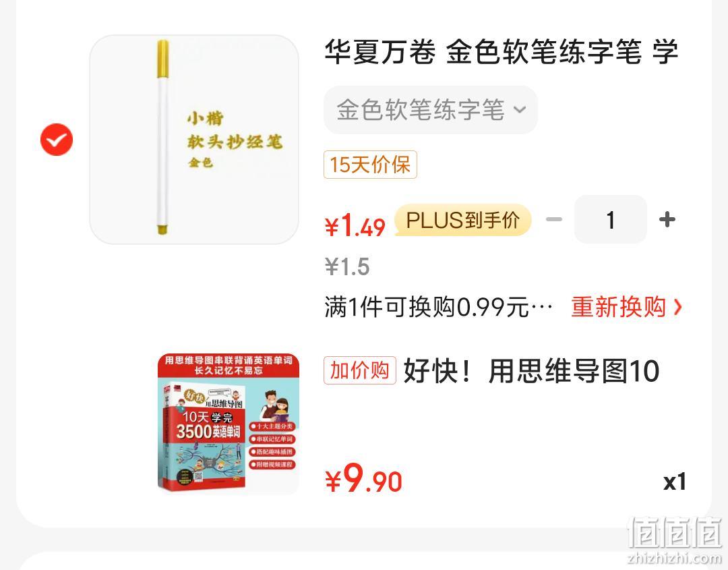This screenshot has height=570, width=728.
Task: Increase quantity with the plus icon
Action: [x=667, y=219]
